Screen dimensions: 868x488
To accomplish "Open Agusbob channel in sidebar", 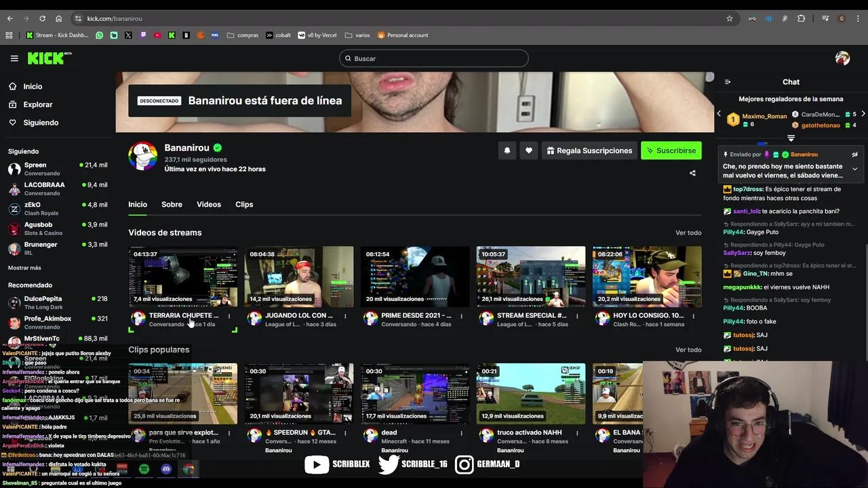I will 58,228.
